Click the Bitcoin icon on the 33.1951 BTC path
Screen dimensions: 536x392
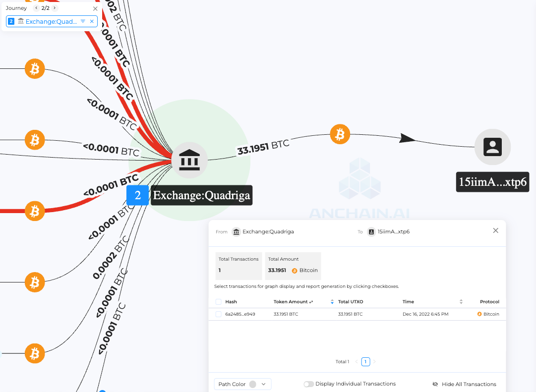coord(340,134)
